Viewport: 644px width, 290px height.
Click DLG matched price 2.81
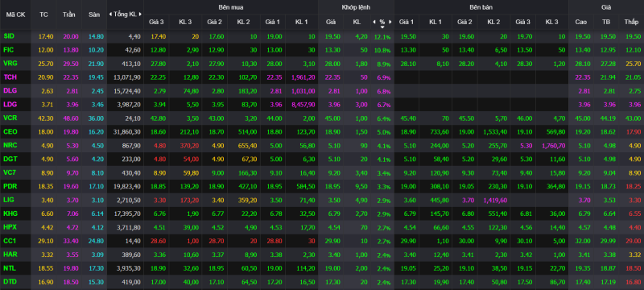coord(334,91)
